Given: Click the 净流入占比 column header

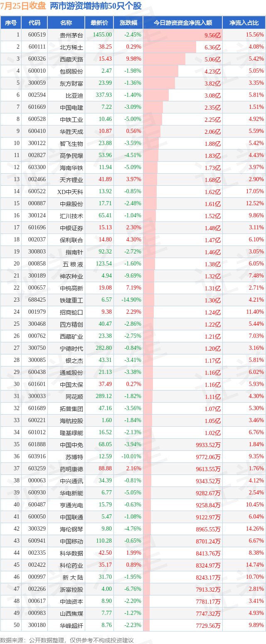Looking at the screenshot, I should [244, 23].
